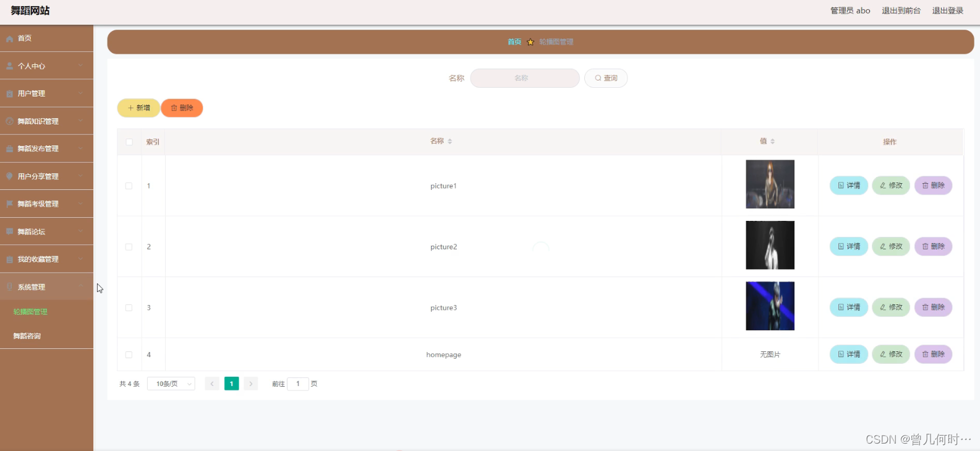Sort by 值 column arrows
Image resolution: width=980 pixels, height=451 pixels.
pos(772,142)
